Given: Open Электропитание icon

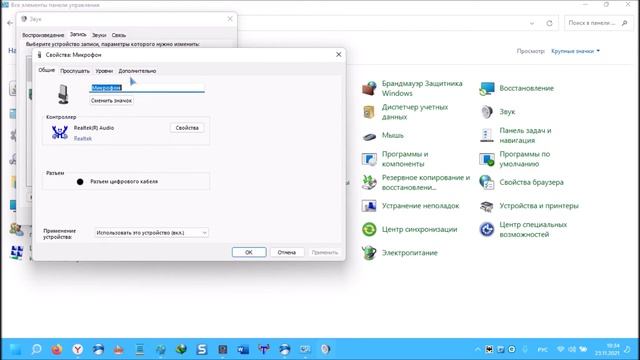Looking at the screenshot, I should point(369,253).
